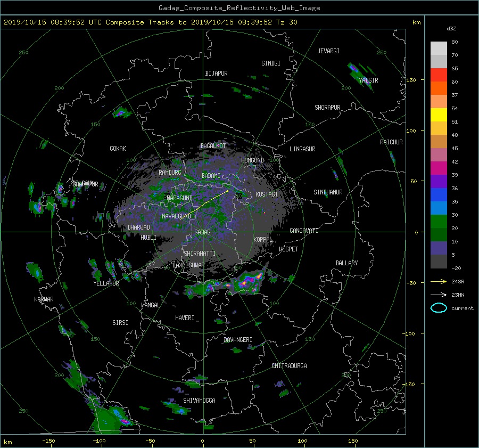Click the JEVARGI city label
Image resolution: width=479 pixels, height=448 pixels.
coord(328,51)
